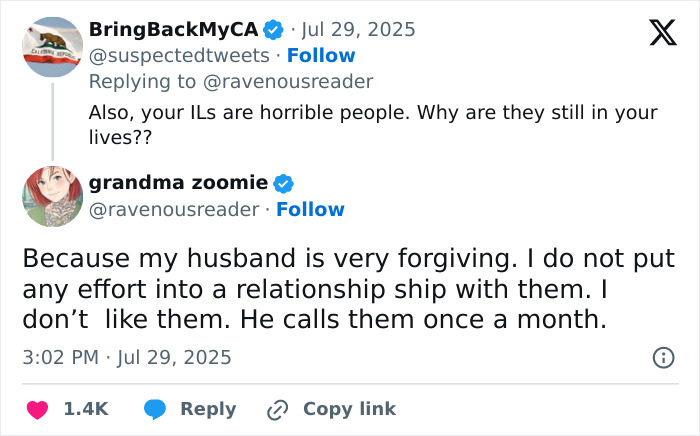Screen dimensions: 700x436
Task: Click the pink heart like icon
Action: click(37, 409)
